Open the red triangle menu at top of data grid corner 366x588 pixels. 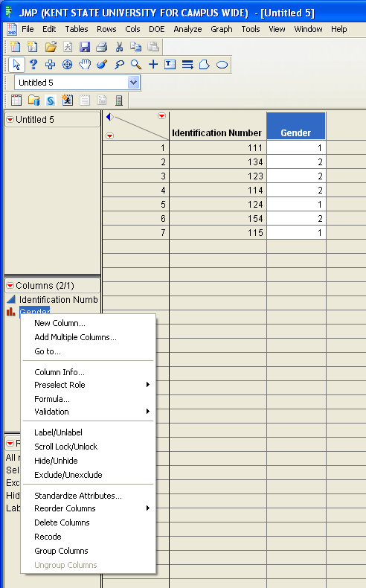(162, 116)
